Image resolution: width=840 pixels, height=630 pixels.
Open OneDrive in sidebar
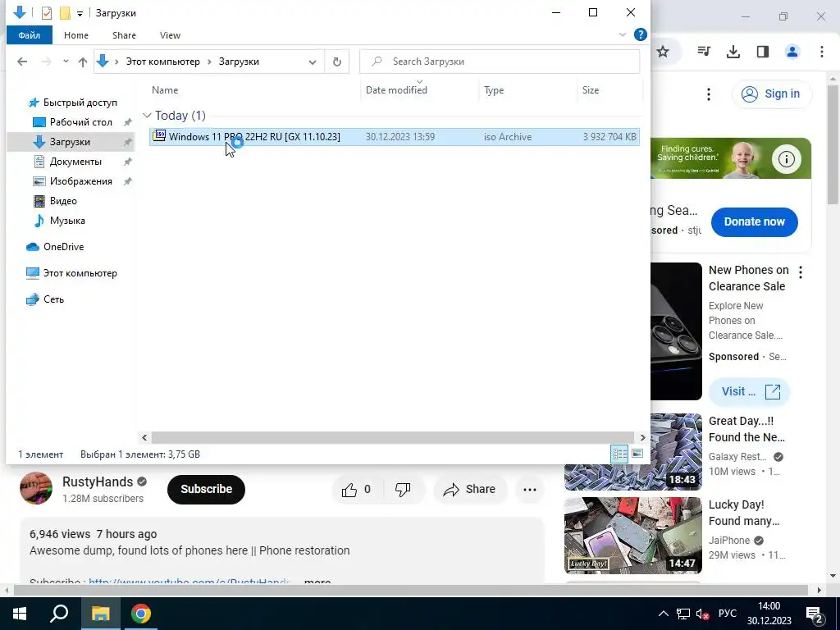coord(63,247)
